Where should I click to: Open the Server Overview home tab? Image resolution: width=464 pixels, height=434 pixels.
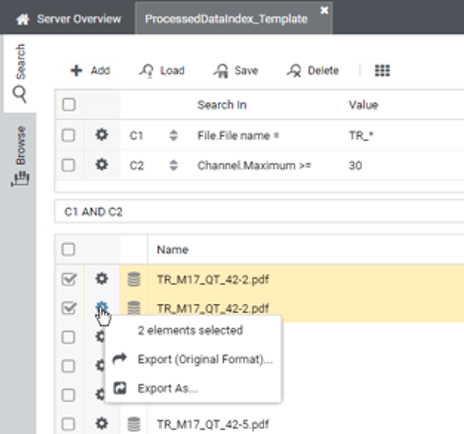pos(69,19)
